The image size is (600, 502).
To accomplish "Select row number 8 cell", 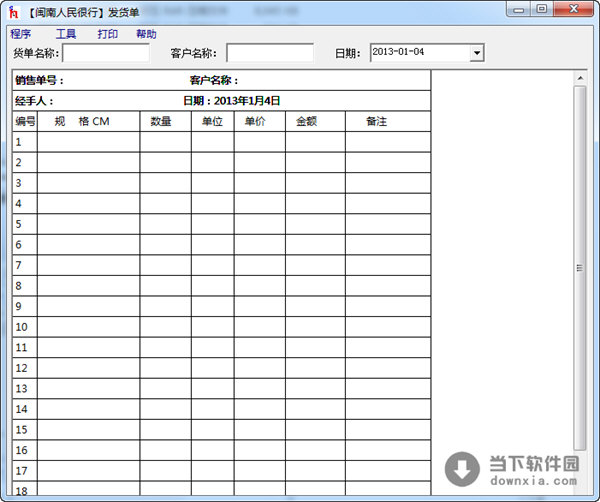I will [x=25, y=286].
